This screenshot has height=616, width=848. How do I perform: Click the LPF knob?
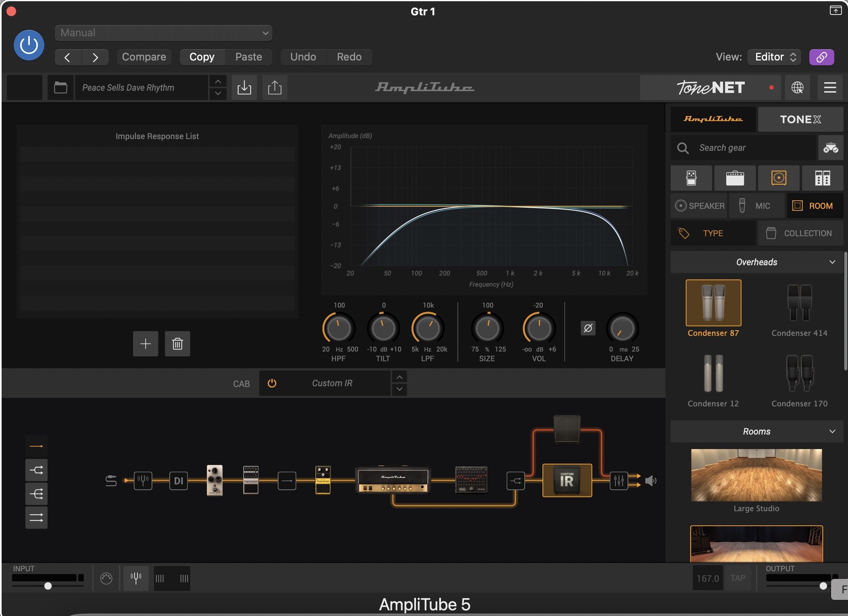tap(428, 329)
